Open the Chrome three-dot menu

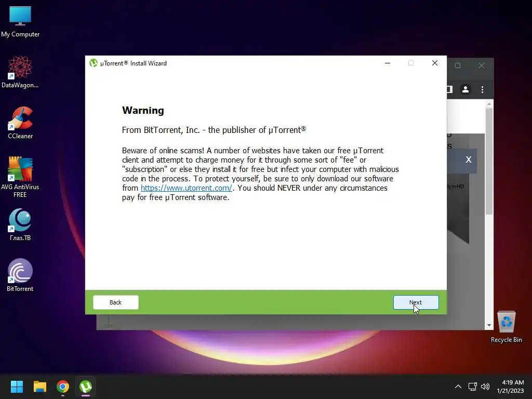coord(483,89)
